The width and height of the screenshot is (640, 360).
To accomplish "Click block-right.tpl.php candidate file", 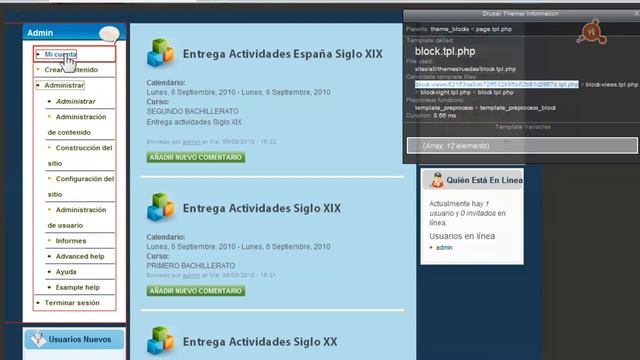I will click(445, 92).
